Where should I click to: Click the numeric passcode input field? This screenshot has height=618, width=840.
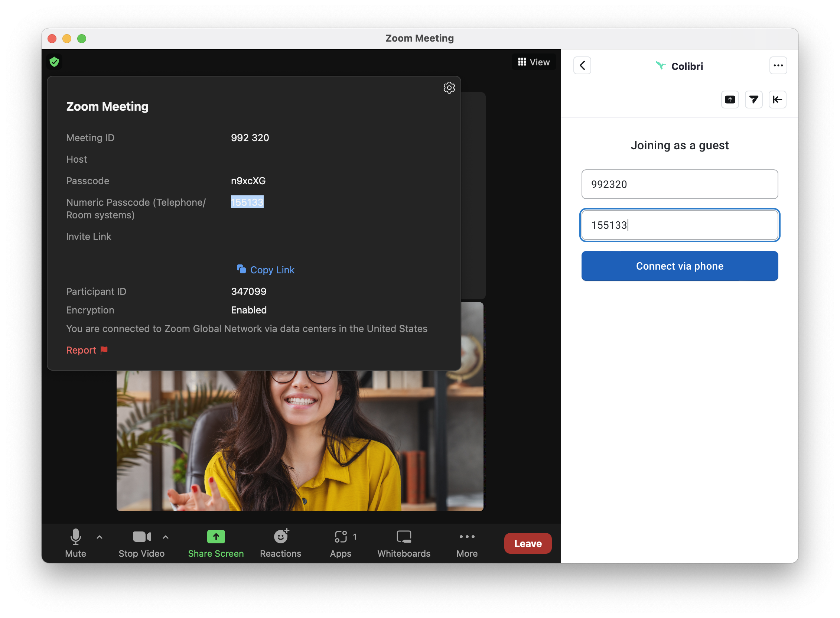pos(680,225)
